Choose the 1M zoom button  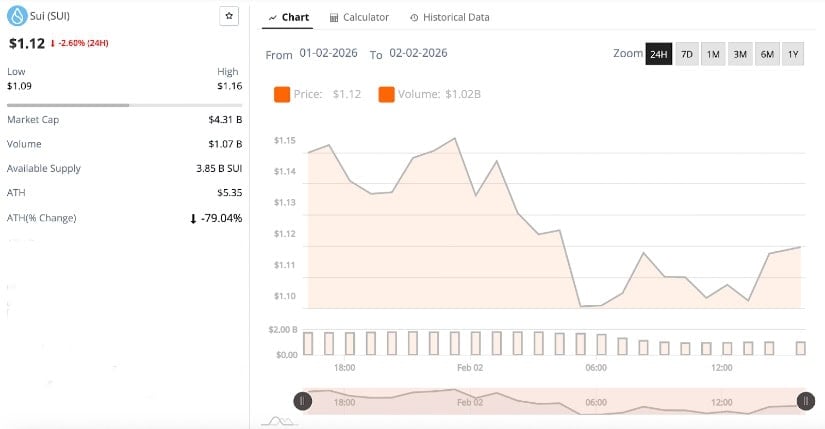pos(713,54)
